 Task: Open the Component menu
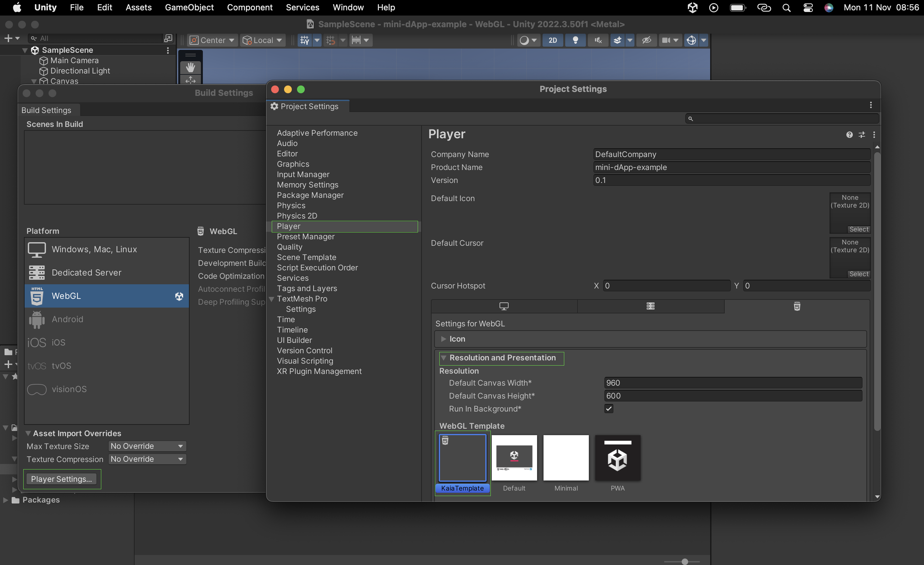coord(250,7)
